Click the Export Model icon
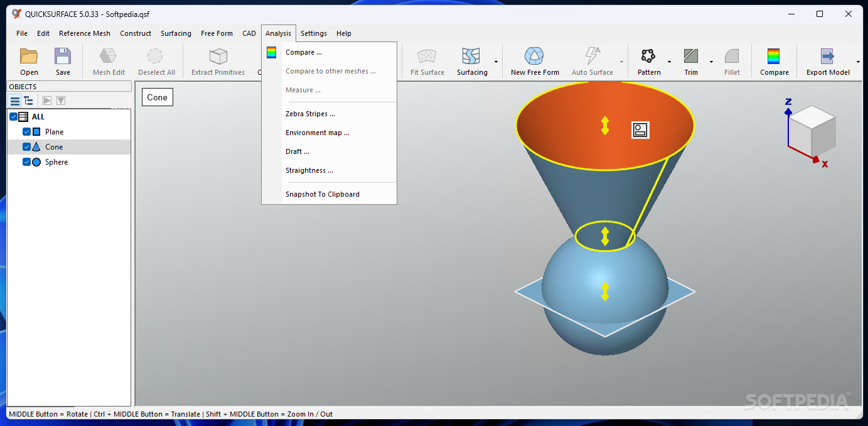 point(828,62)
